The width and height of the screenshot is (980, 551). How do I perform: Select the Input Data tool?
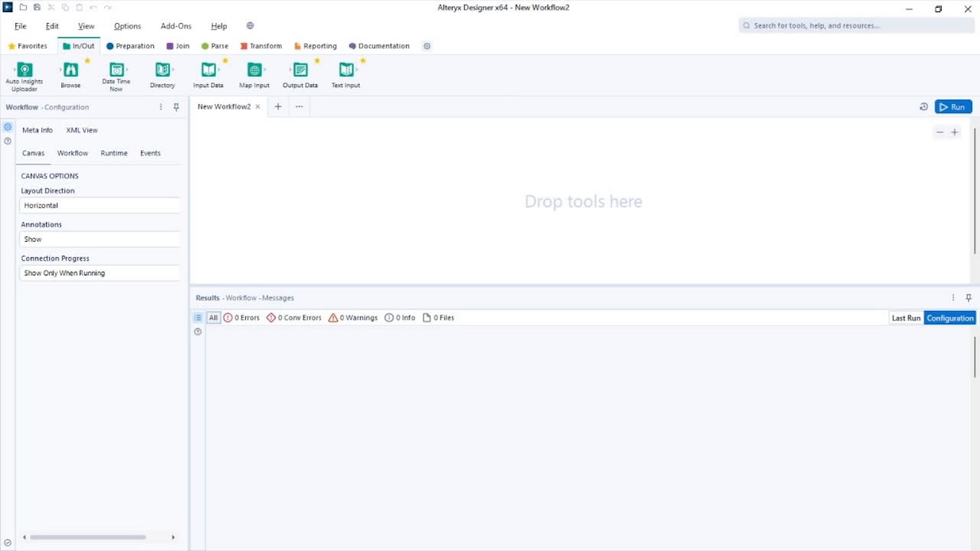[208, 75]
